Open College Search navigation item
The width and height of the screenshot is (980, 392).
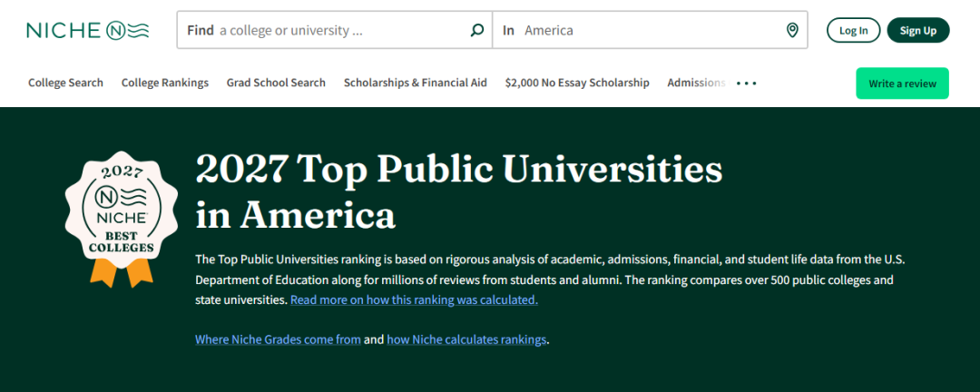pyautogui.click(x=65, y=83)
